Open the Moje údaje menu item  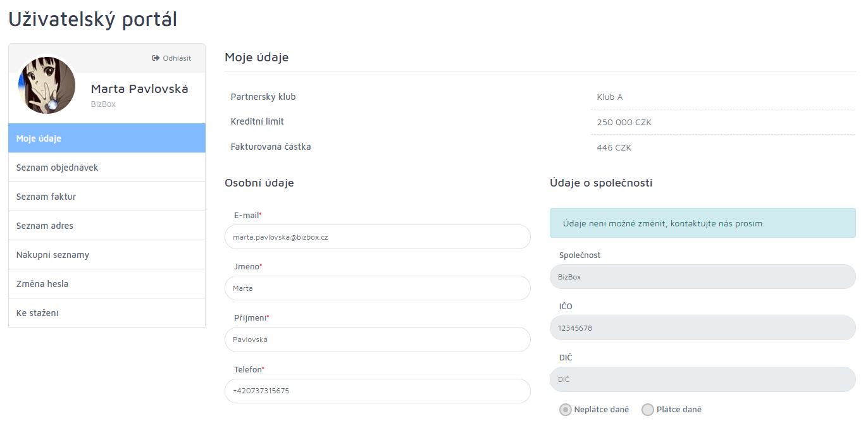(x=107, y=138)
